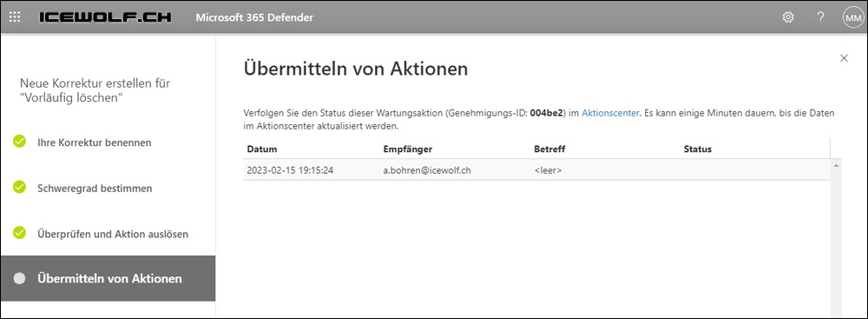Open the app launcher waffle icon

click(x=15, y=17)
